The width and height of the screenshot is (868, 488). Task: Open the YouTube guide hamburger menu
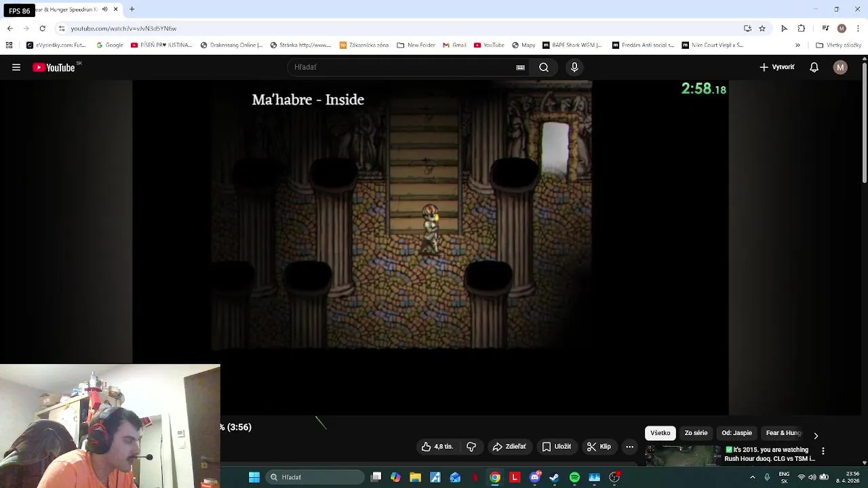click(16, 67)
